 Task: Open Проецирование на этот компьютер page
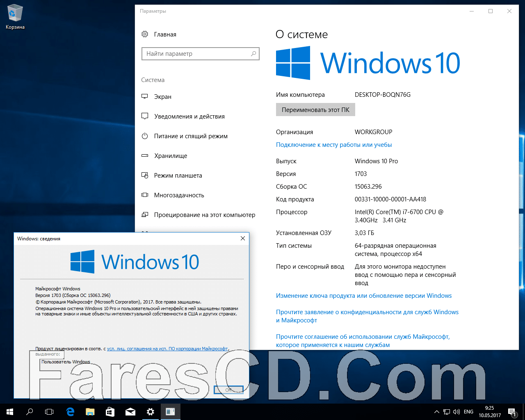click(205, 215)
